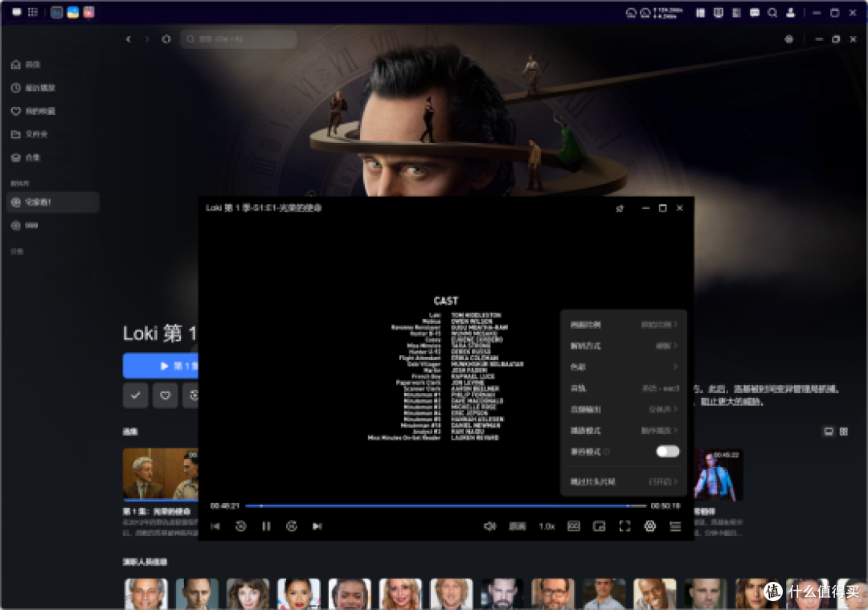868x610 pixels.
Task: Go forward using the right arrow beside the search box
Action: point(147,39)
